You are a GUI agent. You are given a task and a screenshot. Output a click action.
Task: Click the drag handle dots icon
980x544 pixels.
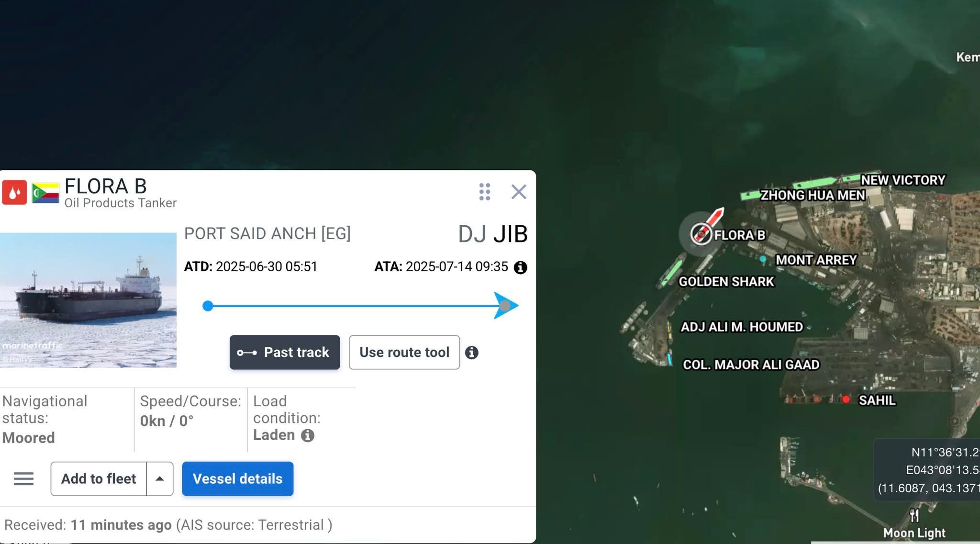click(x=485, y=192)
